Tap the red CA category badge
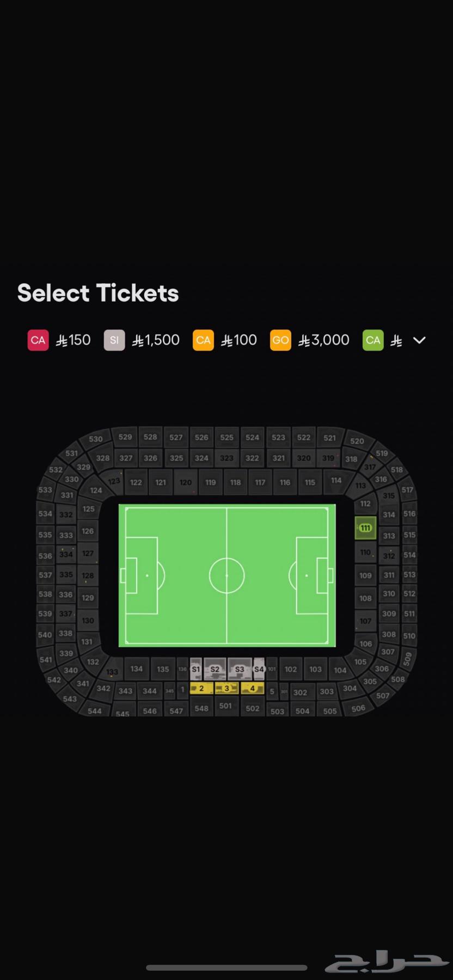The image size is (453, 980). click(38, 340)
